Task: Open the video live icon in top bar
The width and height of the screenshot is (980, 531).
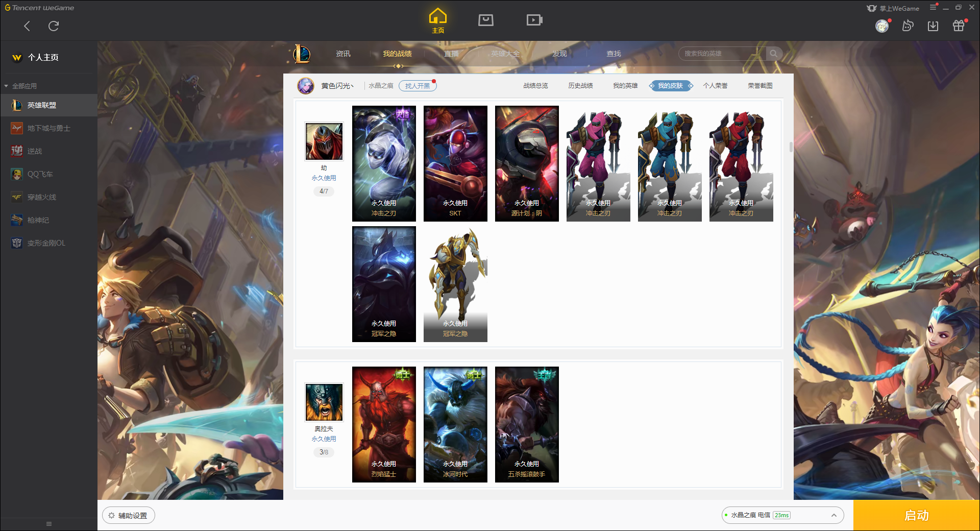Action: 534,20
